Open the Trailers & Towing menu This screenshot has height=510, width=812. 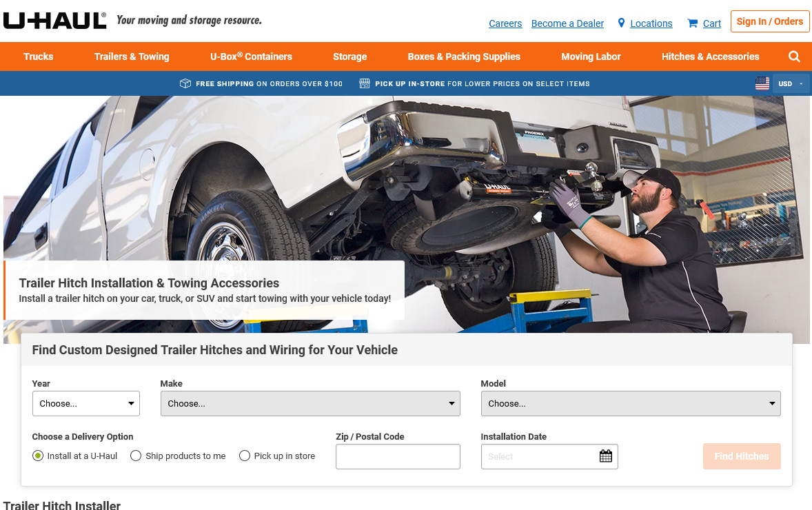click(x=132, y=57)
